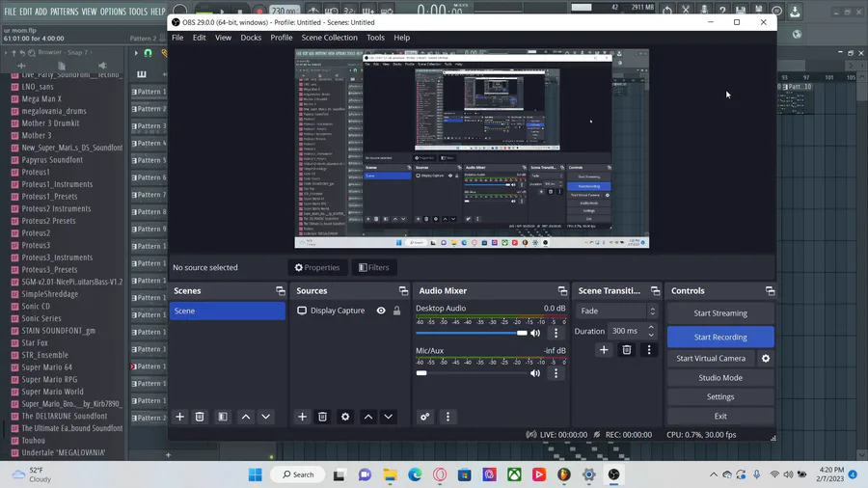Screen dimensions: 868x488
Task: Add a new source with plus icon
Action: [302, 417]
